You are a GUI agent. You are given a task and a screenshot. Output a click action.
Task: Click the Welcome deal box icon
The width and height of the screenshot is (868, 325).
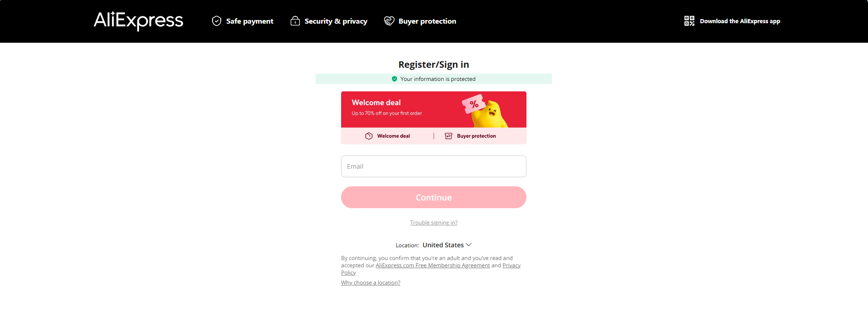(x=369, y=136)
